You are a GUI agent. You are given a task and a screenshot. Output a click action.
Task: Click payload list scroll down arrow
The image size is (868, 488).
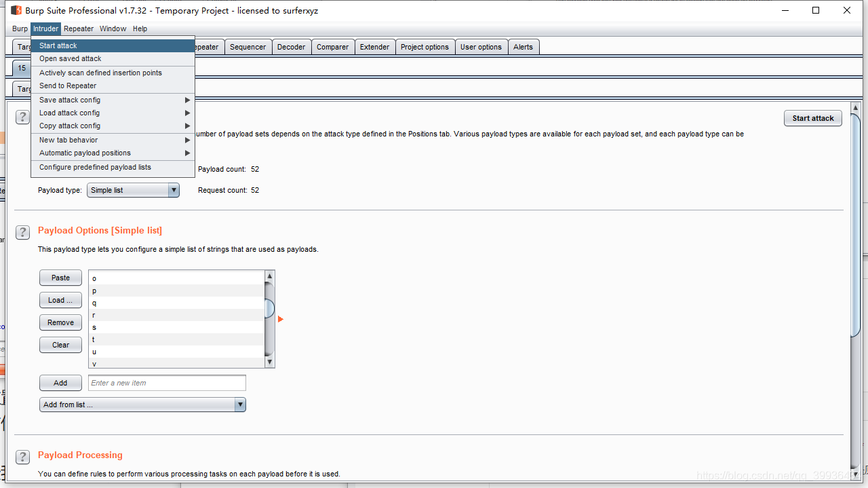269,362
